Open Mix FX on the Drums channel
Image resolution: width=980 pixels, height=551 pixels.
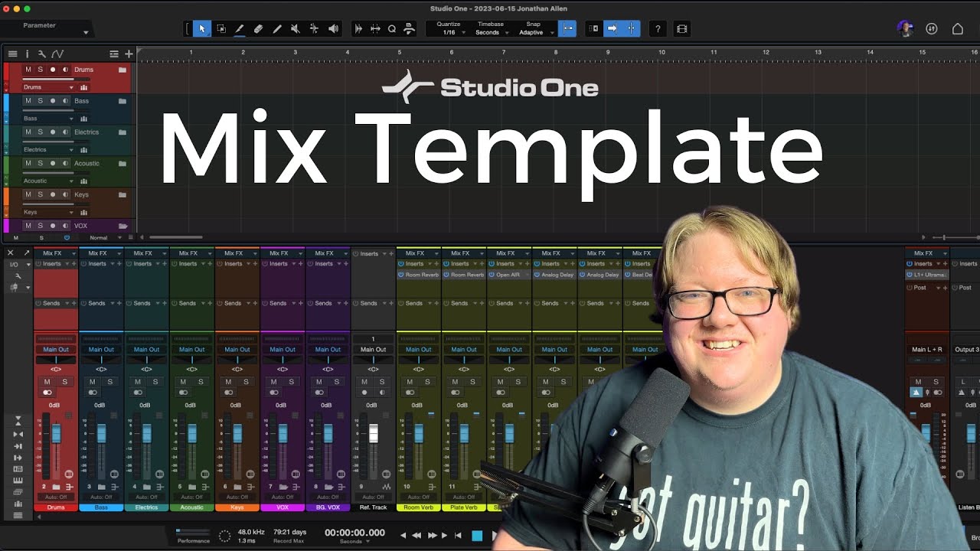pos(56,253)
